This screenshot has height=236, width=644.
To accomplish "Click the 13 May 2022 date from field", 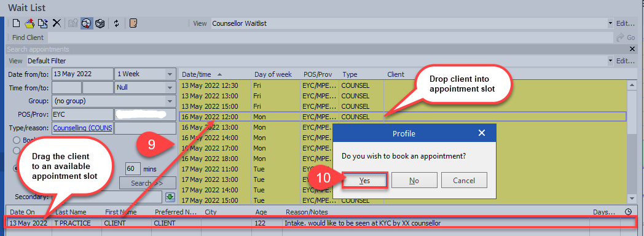I will coord(82,74).
